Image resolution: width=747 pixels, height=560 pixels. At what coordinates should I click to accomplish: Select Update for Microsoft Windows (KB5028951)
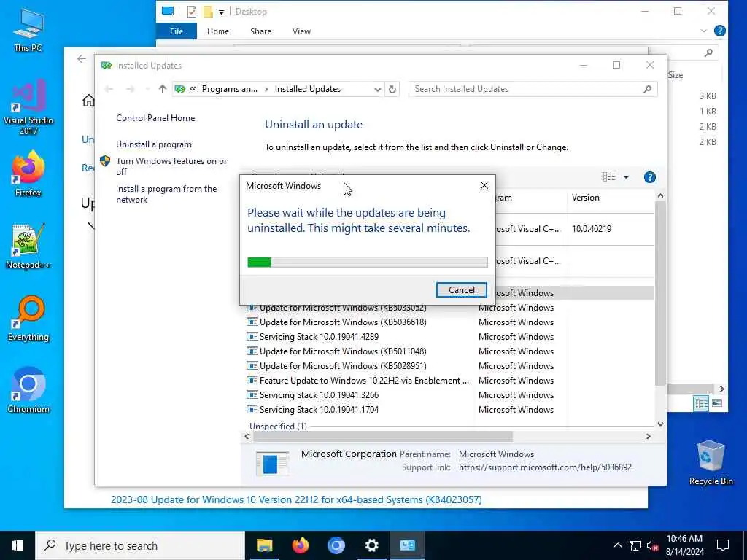449,366
